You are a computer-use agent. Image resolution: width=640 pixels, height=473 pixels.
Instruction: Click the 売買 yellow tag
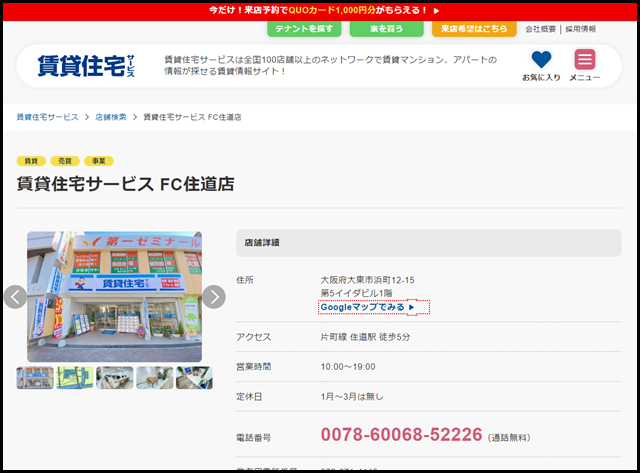[65, 161]
